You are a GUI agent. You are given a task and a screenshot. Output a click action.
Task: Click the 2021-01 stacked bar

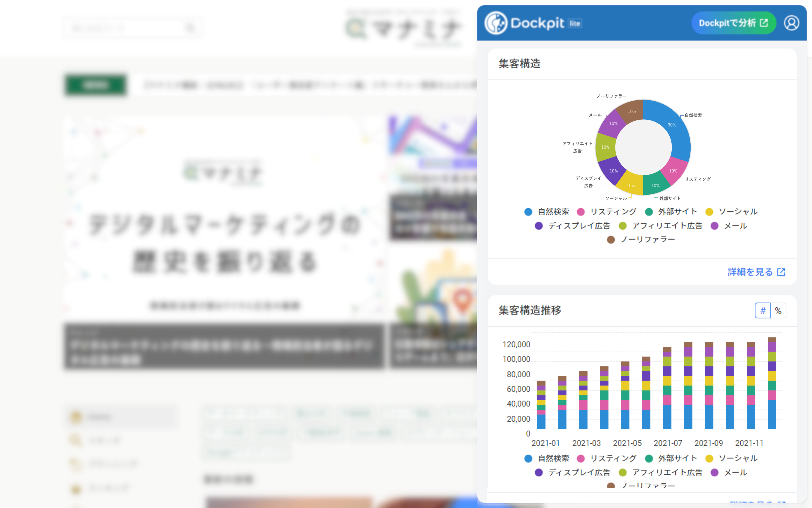coord(541,405)
